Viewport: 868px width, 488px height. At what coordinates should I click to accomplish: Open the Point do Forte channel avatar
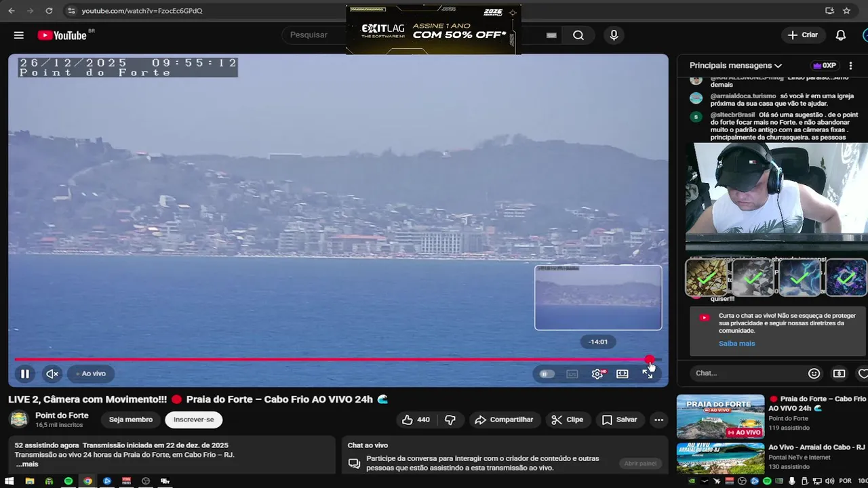pyautogui.click(x=19, y=420)
